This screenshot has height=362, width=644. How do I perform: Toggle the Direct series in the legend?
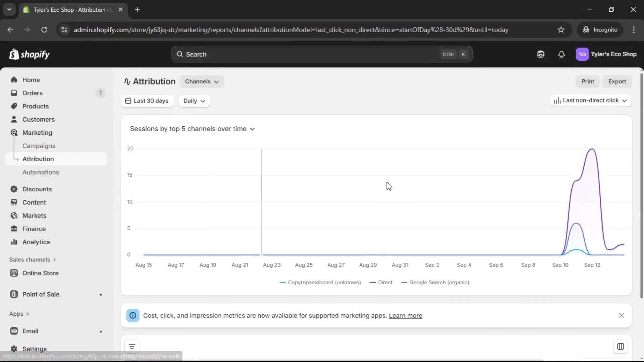381,283
